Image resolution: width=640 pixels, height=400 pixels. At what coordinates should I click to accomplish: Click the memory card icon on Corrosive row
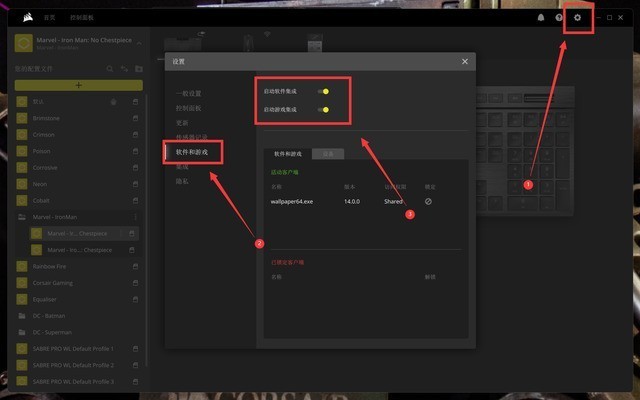[x=136, y=167]
